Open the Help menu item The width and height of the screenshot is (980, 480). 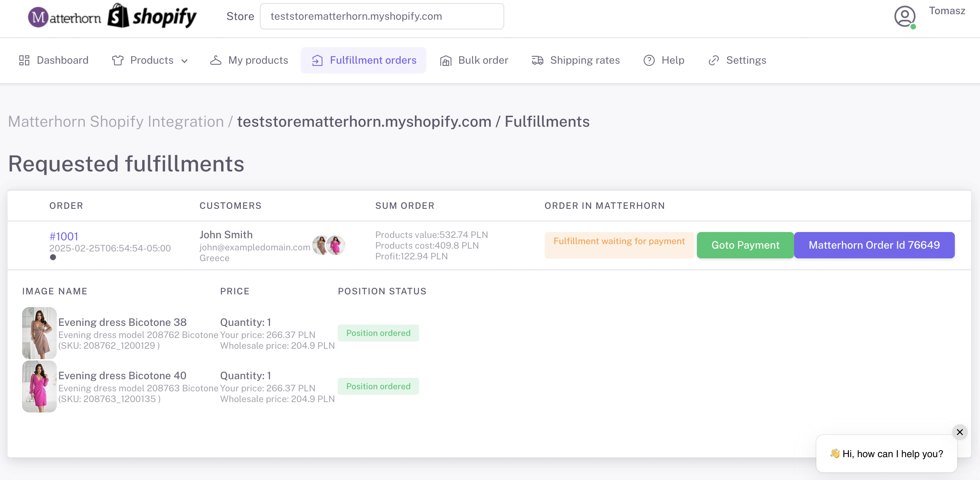point(664,60)
